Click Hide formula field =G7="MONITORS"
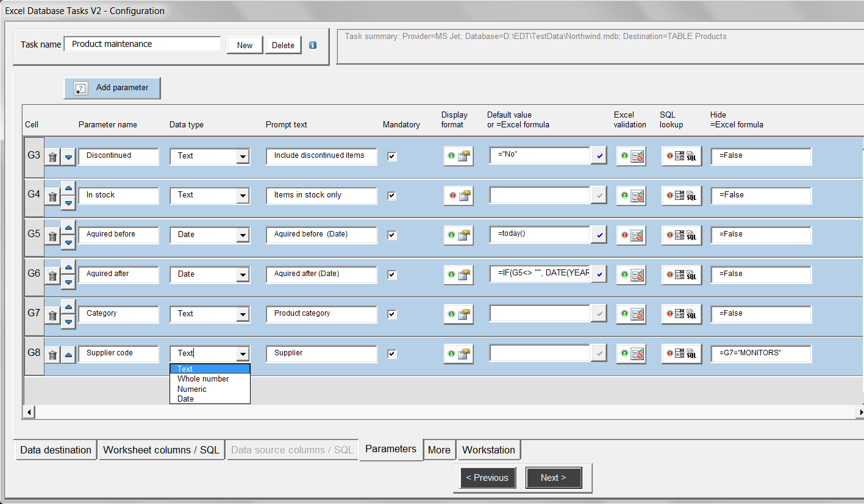This screenshot has width=864, height=504. (x=761, y=353)
